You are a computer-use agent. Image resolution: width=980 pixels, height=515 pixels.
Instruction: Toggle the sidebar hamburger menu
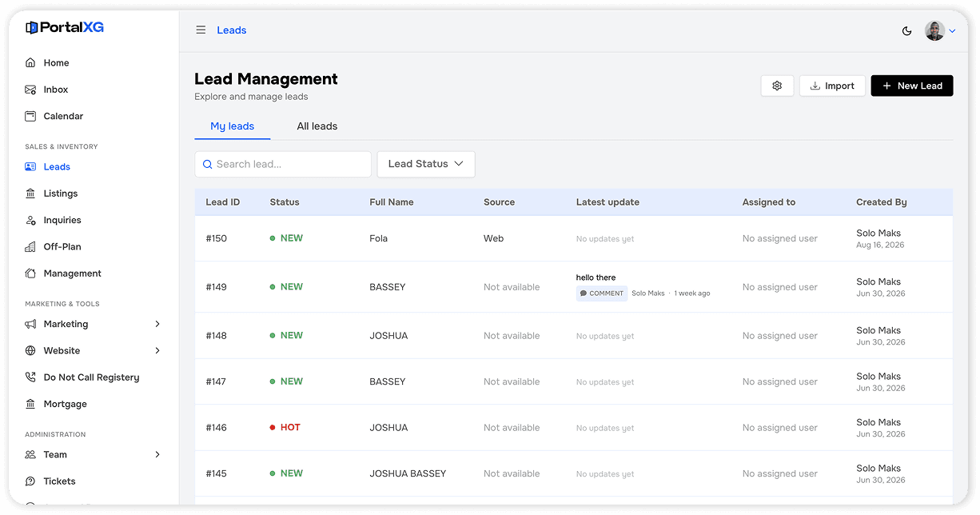pyautogui.click(x=201, y=30)
